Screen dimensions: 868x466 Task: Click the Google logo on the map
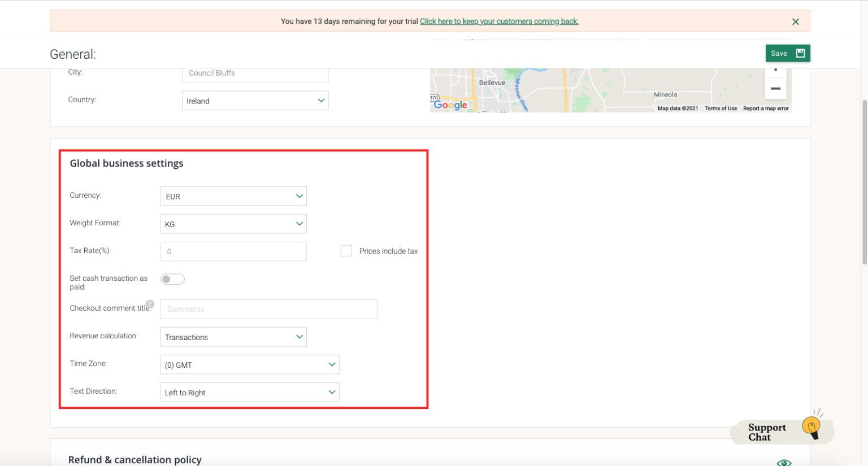450,104
